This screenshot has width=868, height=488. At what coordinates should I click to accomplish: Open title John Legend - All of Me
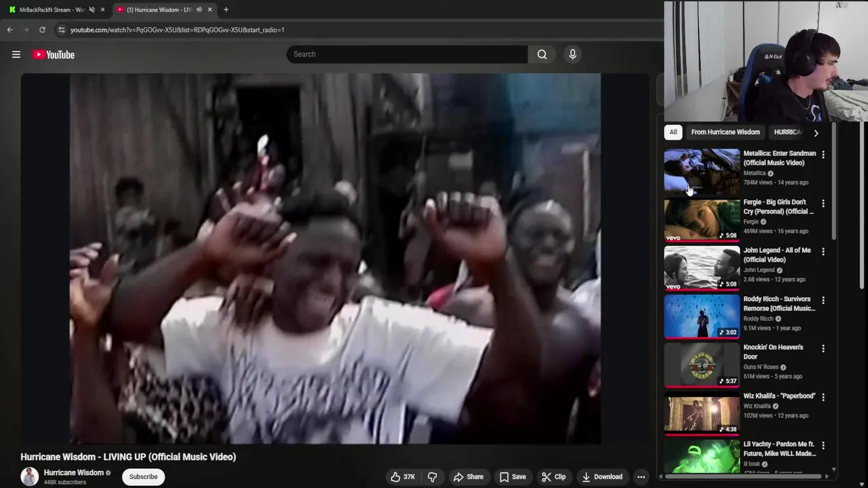(777, 255)
